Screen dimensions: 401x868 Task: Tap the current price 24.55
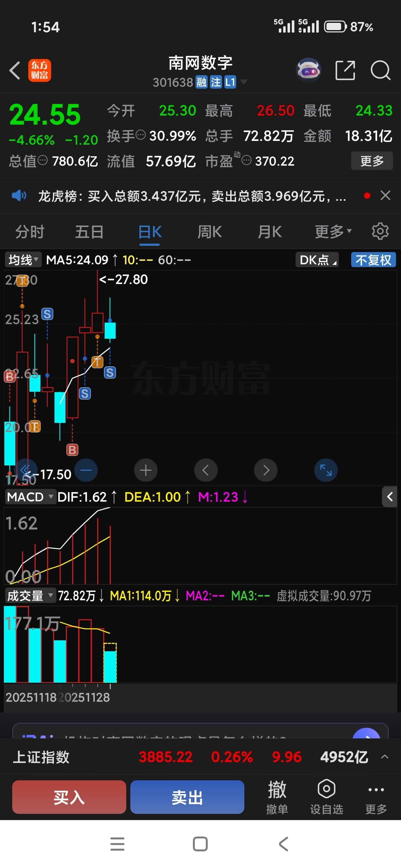45,115
